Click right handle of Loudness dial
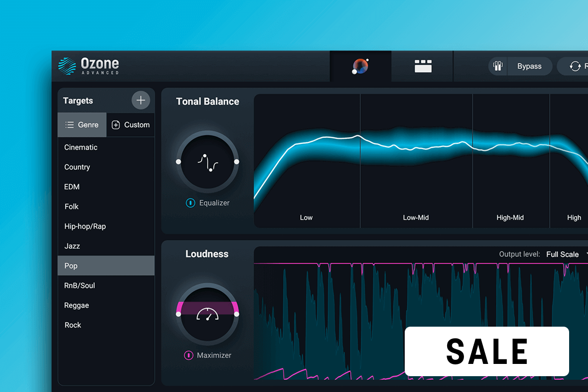The image size is (588, 392). pyautogui.click(x=237, y=314)
